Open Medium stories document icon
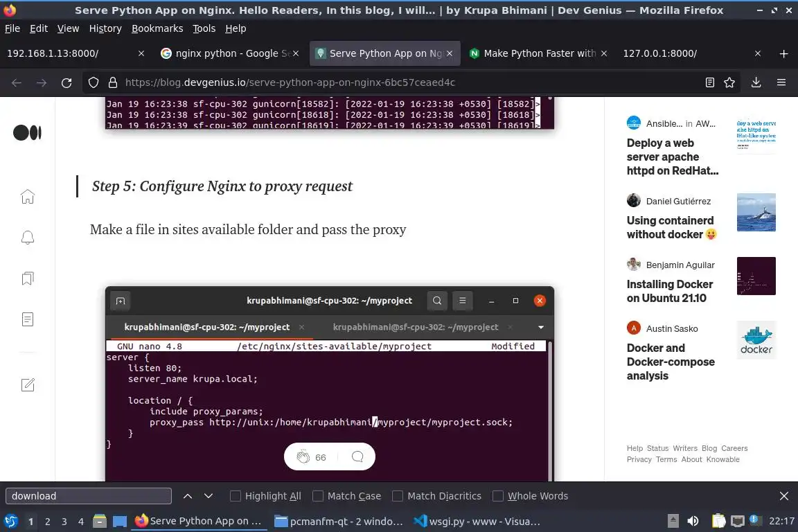Image resolution: width=798 pixels, height=532 pixels. tap(28, 319)
